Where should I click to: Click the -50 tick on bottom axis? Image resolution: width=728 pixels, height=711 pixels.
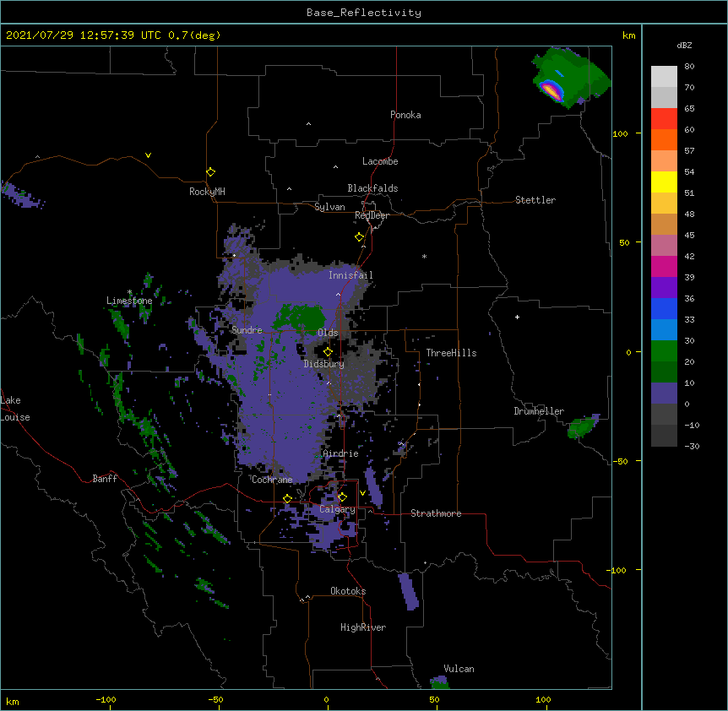pyautogui.click(x=215, y=699)
